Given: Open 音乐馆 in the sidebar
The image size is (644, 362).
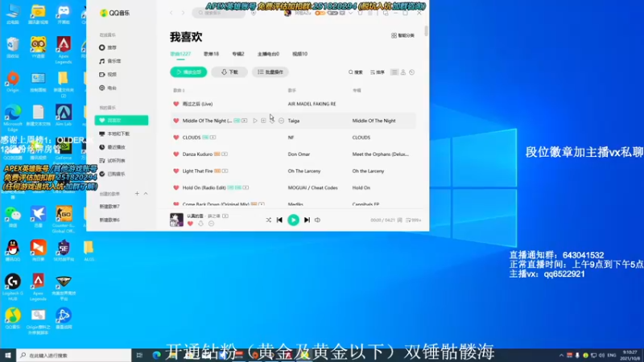Looking at the screenshot, I should [x=110, y=61].
